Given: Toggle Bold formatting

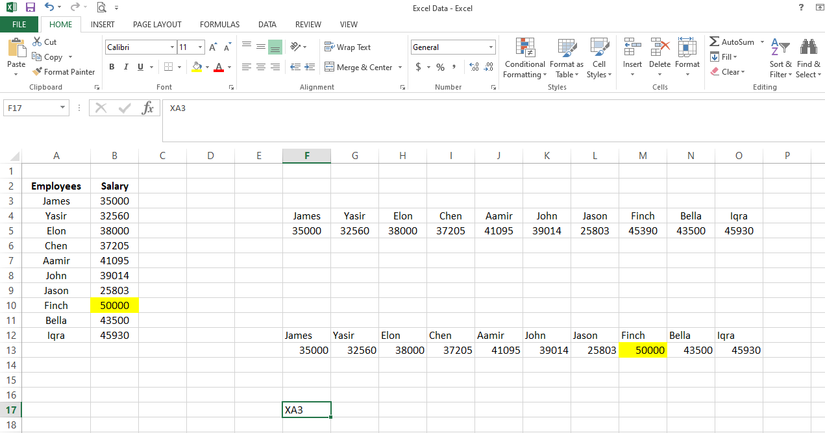Looking at the screenshot, I should click(x=112, y=67).
